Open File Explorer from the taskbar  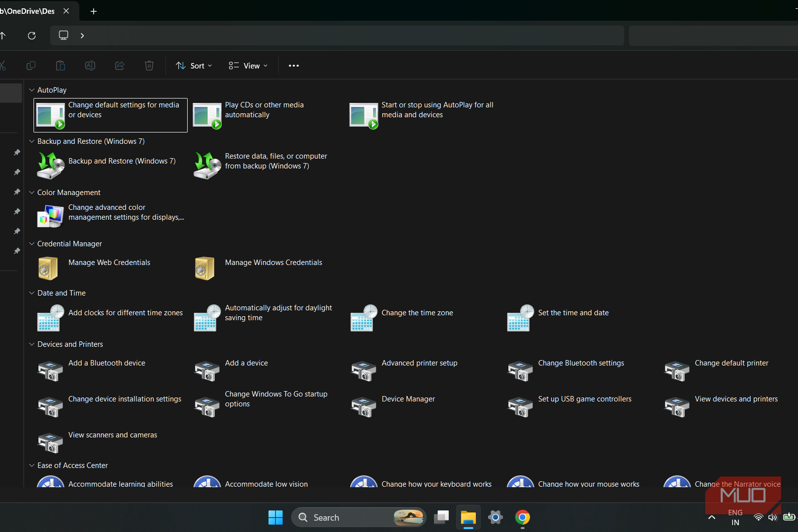tap(468, 517)
